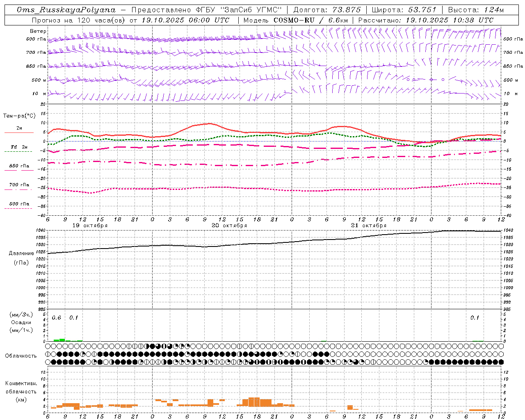Viewport: 525px width, 420px height.
Task: Click the Давление pressure panel label
Action: coord(21,253)
